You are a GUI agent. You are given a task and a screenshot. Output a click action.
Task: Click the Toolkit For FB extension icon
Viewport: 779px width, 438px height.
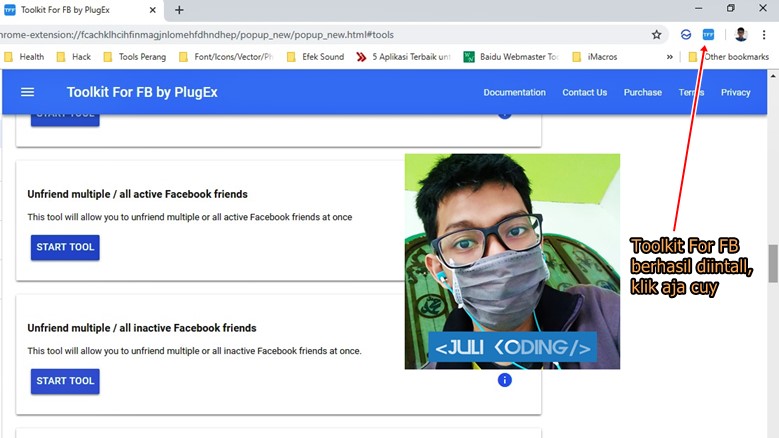click(x=708, y=35)
